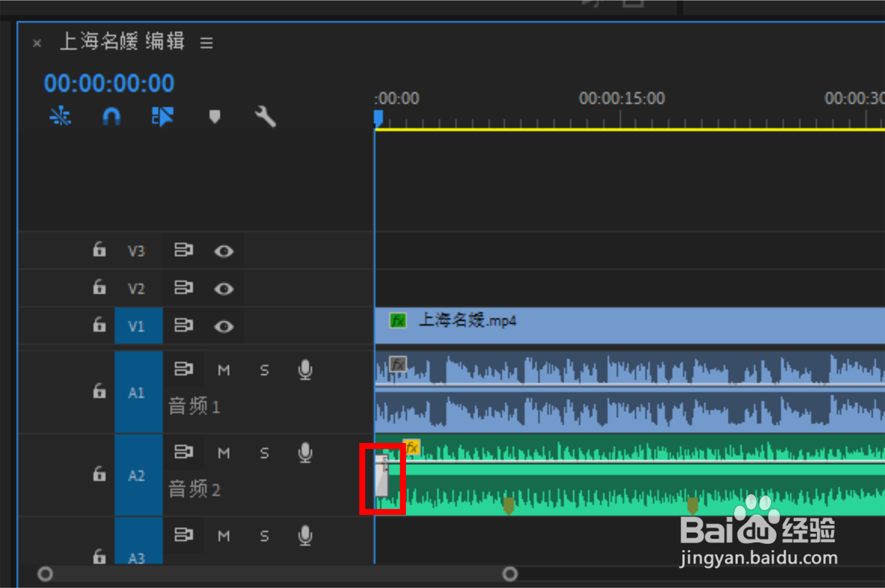This screenshot has width=885, height=588.
Task: Solo the A1 audio track
Action: (264, 371)
